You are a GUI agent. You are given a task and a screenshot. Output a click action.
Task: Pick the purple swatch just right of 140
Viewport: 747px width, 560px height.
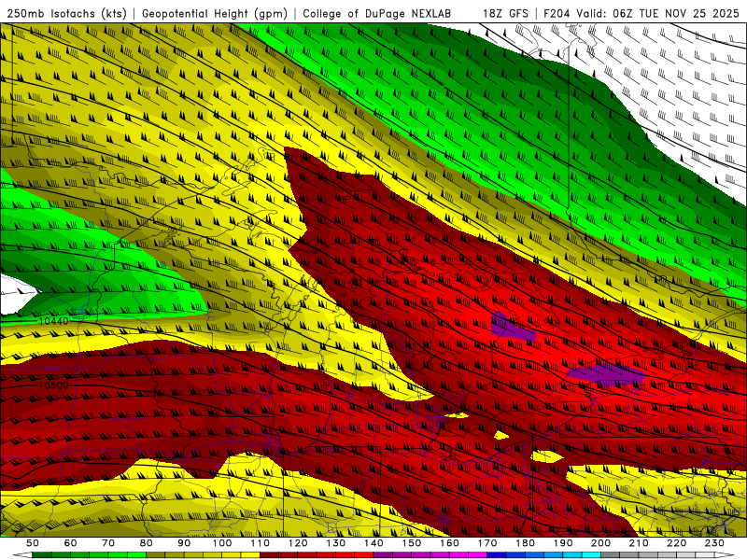click(x=383, y=555)
